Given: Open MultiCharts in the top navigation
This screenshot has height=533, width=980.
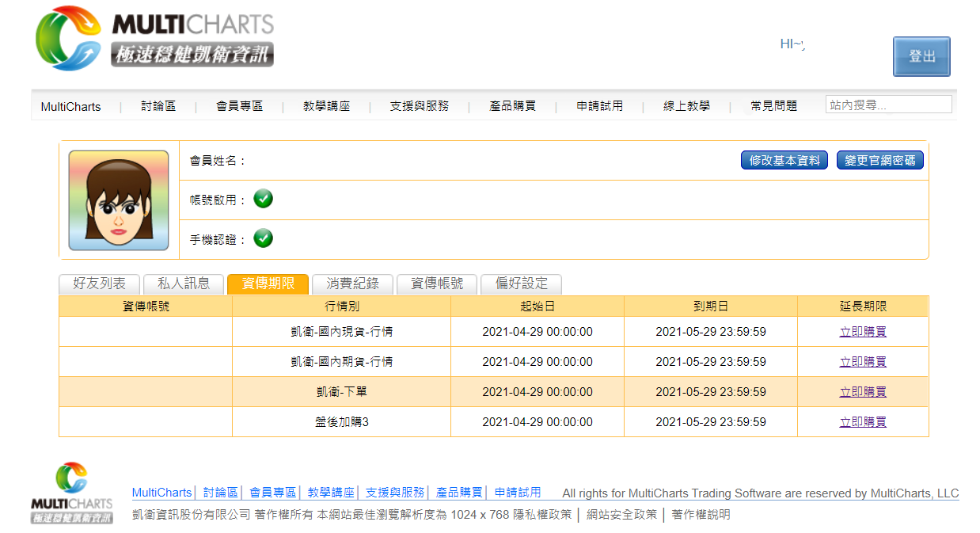Looking at the screenshot, I should tap(71, 106).
